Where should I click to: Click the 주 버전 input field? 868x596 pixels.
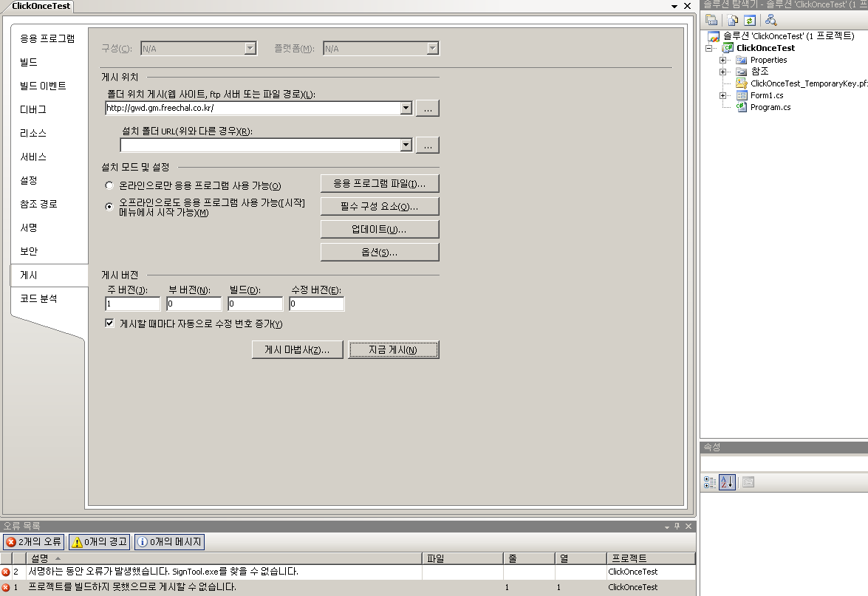click(133, 304)
